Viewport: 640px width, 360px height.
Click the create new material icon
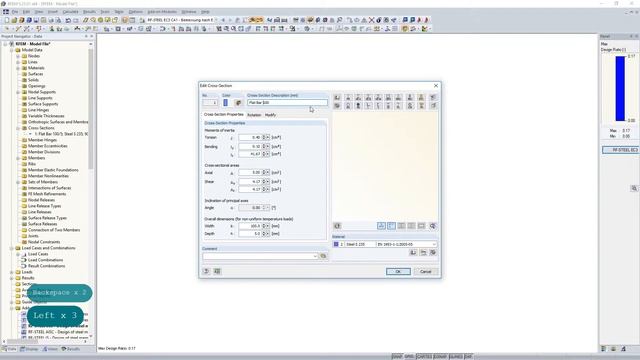click(x=423, y=253)
